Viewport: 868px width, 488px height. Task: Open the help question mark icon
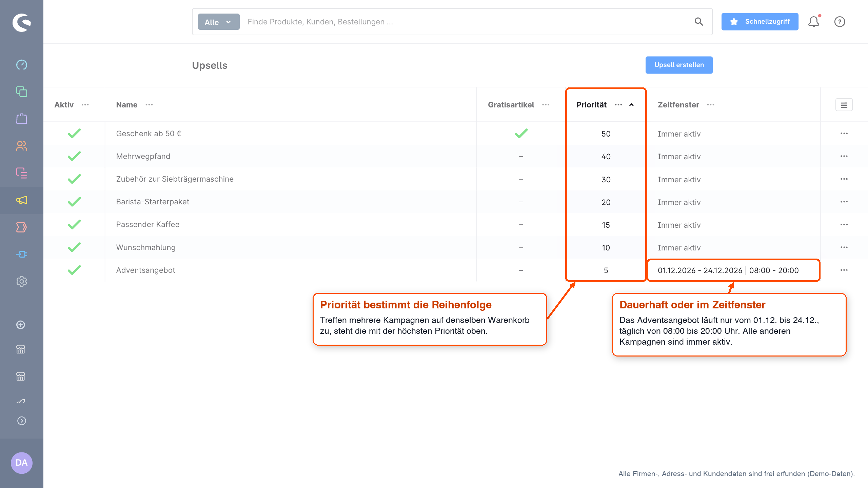[x=840, y=22]
